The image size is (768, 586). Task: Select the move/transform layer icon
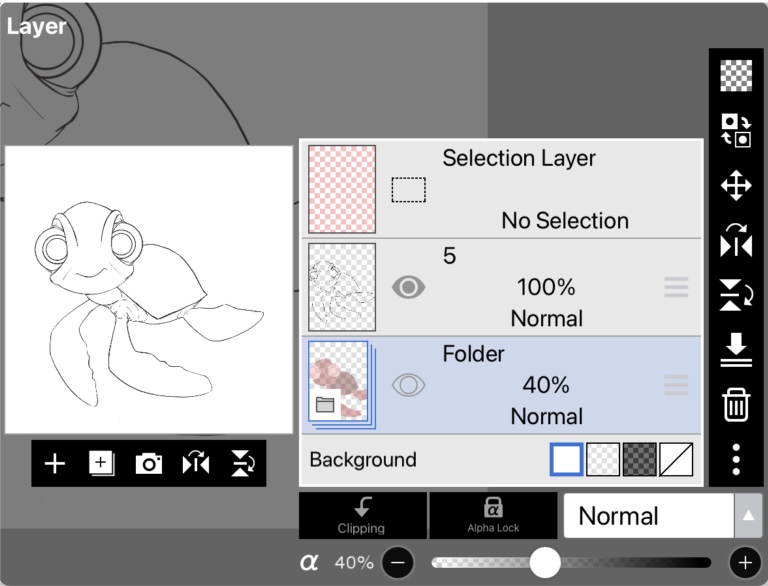[x=736, y=186]
